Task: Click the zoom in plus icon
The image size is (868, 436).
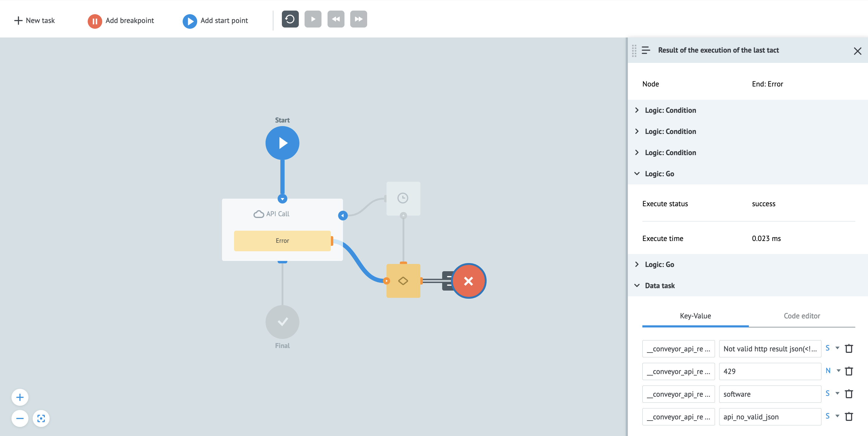Action: click(x=20, y=397)
